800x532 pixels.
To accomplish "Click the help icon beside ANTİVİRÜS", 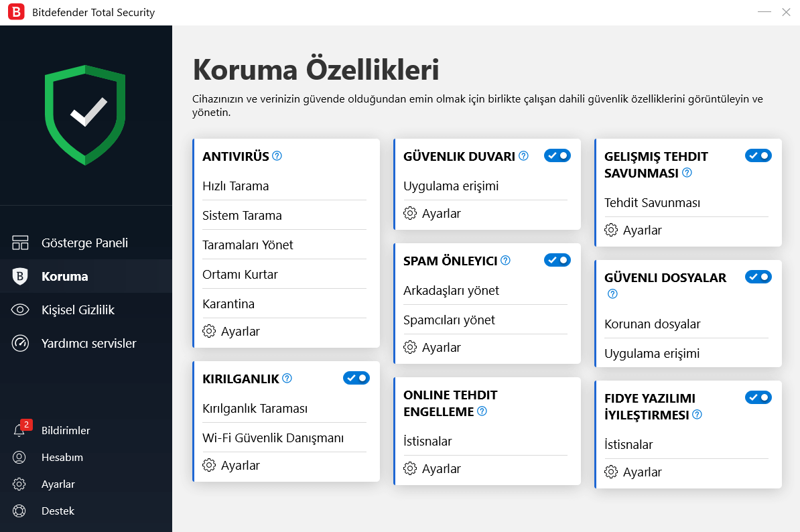I will pos(277,156).
